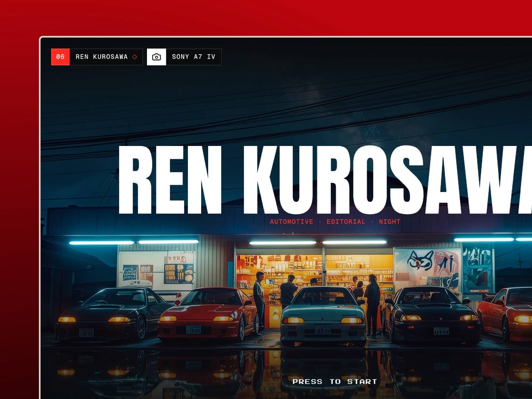Click the red car with pop-up hood vents

click(207, 314)
